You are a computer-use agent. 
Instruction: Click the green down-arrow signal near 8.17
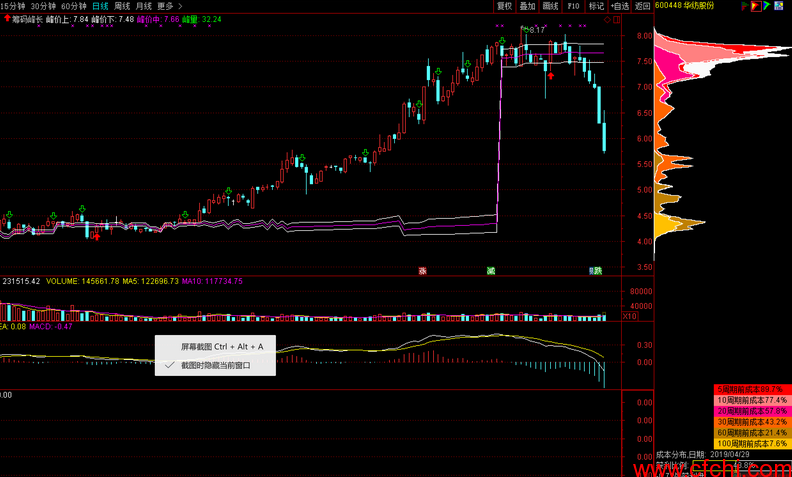(526, 30)
